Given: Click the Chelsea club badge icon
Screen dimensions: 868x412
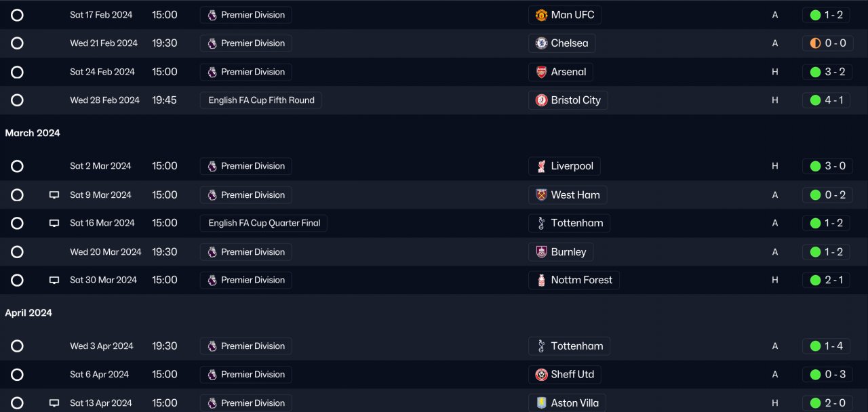Looking at the screenshot, I should pos(541,43).
